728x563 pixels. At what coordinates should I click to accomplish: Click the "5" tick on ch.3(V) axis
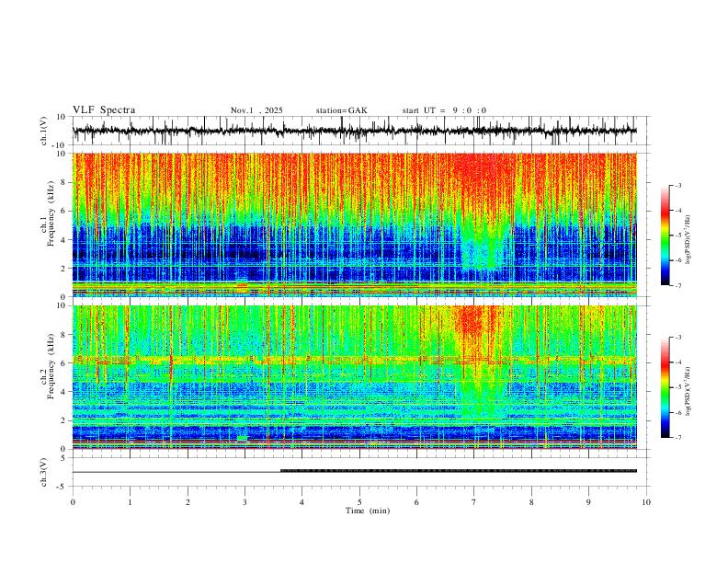(x=63, y=457)
